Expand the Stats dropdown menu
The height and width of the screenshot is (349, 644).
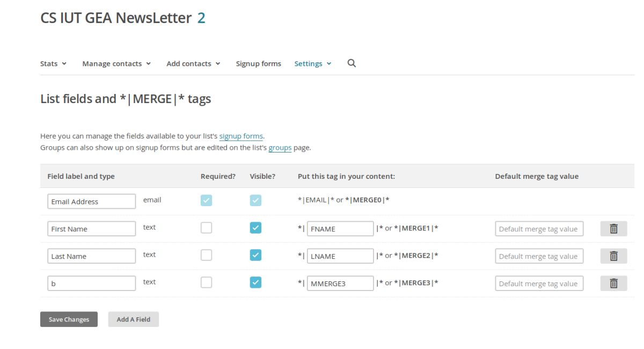53,63
